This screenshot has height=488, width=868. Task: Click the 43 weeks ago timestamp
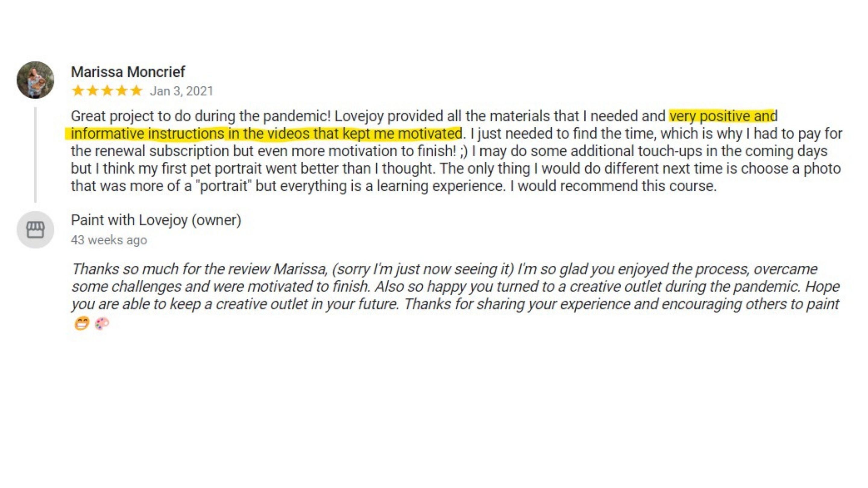[109, 240]
